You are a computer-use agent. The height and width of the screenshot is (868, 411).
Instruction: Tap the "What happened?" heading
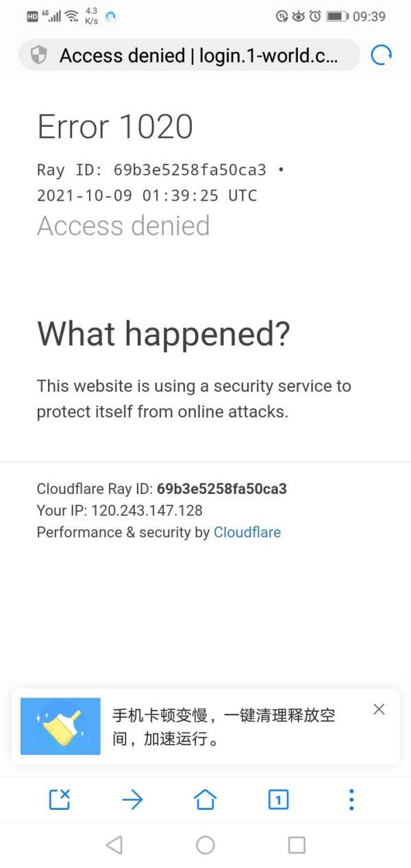point(164,334)
